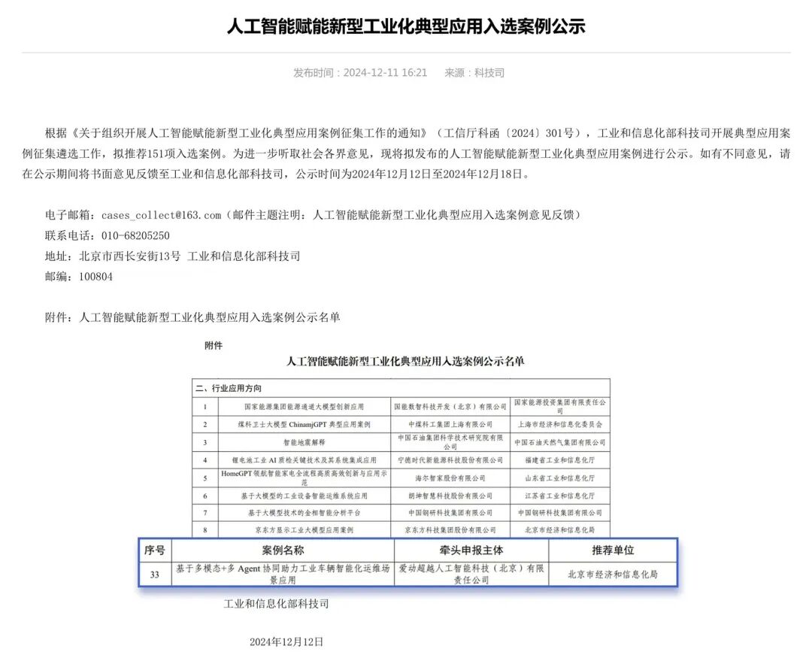Click the postal code 100804

tap(95, 277)
